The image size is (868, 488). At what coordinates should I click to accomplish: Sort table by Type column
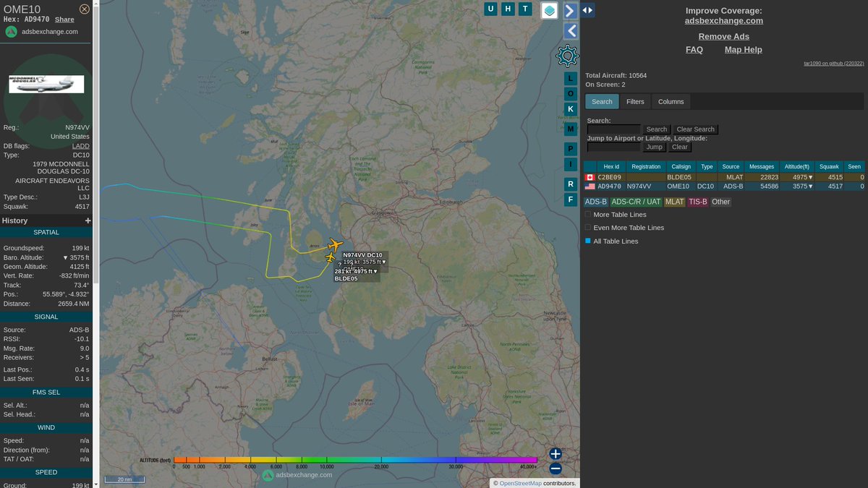(707, 166)
